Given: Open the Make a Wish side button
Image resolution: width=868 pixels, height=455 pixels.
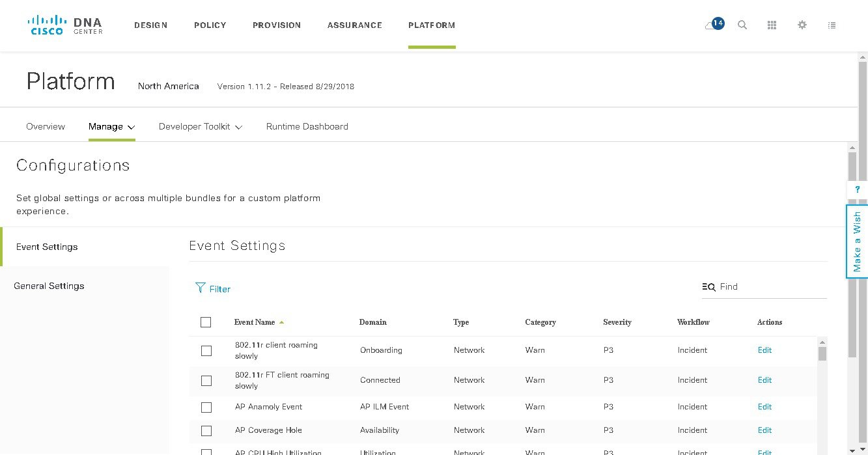Looking at the screenshot, I should pos(857,241).
